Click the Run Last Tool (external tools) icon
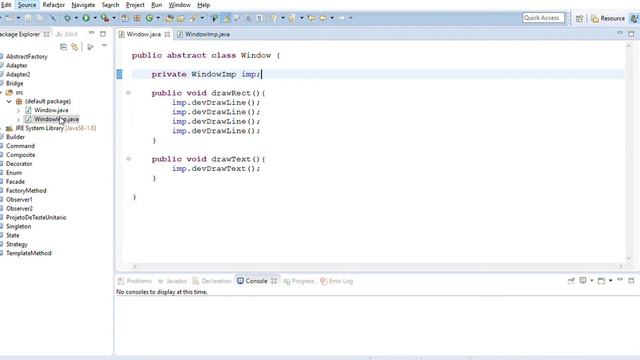 [x=105, y=18]
